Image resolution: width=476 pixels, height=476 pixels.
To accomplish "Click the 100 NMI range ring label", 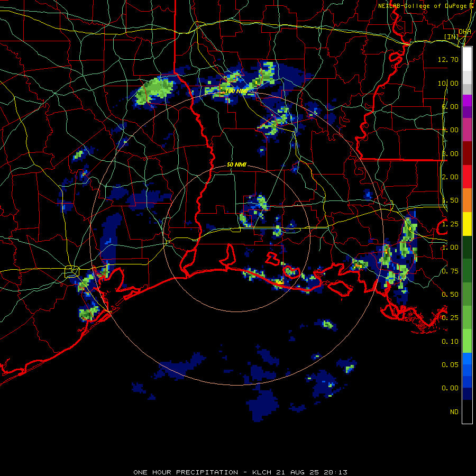I will pos(236,91).
